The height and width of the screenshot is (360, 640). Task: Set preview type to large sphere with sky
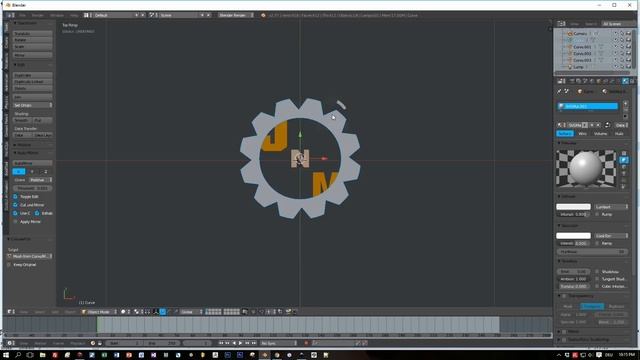(624, 187)
